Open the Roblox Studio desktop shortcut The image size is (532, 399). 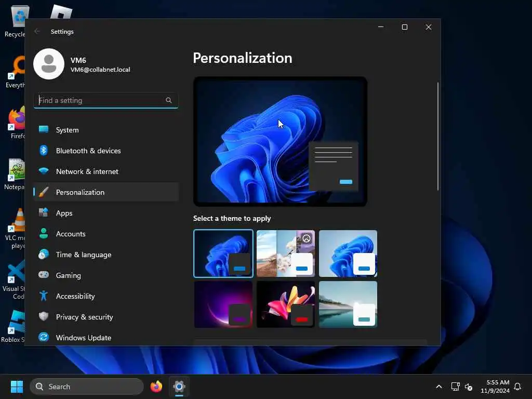pyautogui.click(x=14, y=326)
